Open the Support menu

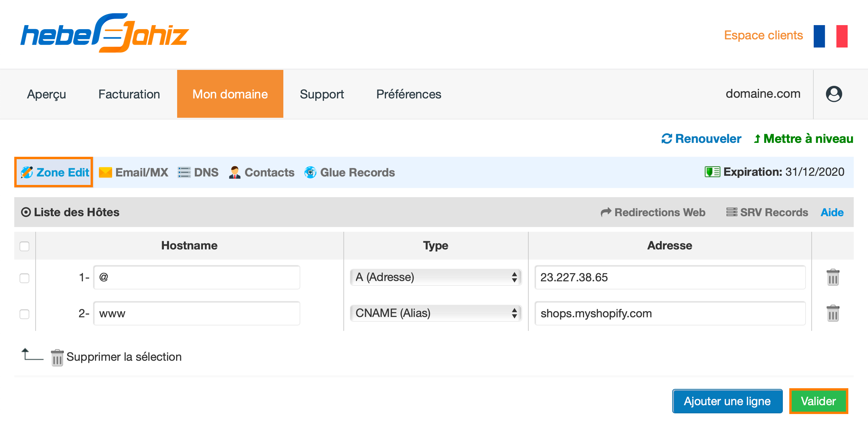tap(322, 94)
